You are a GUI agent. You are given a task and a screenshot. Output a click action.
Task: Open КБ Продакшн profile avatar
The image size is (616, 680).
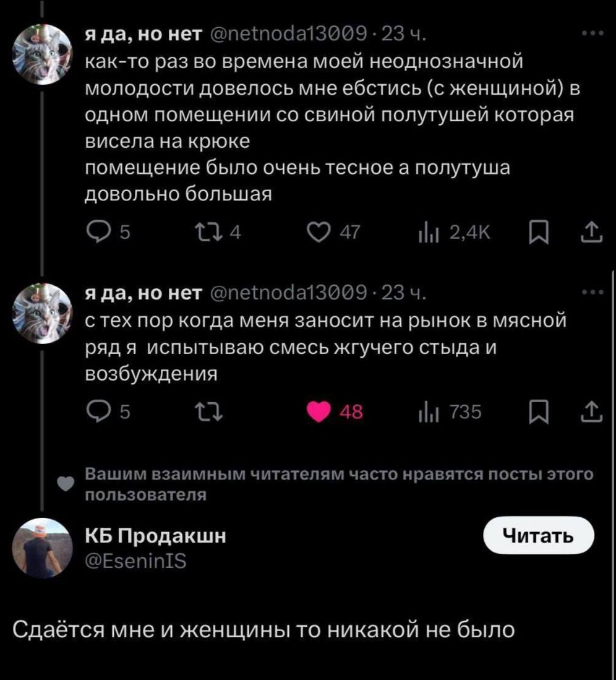(x=43, y=548)
